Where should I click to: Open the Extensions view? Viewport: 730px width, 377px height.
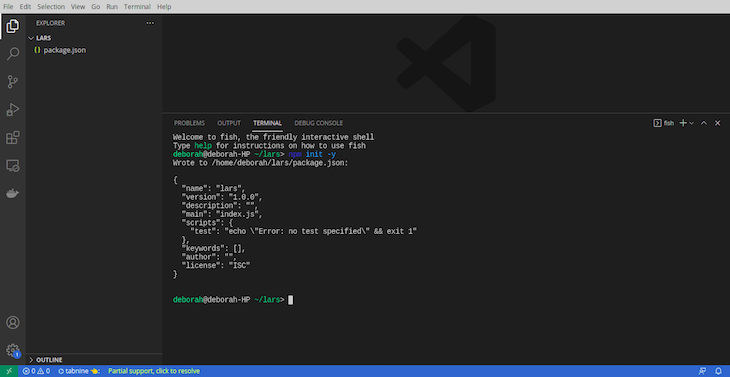pyautogui.click(x=13, y=138)
